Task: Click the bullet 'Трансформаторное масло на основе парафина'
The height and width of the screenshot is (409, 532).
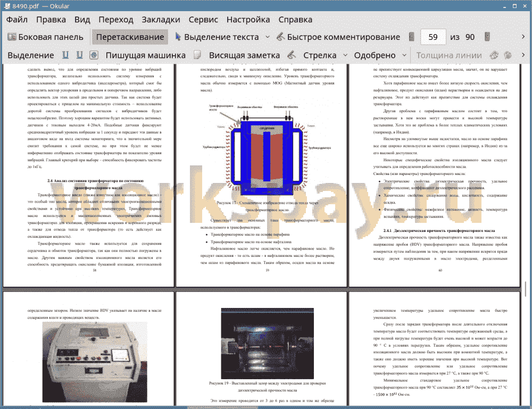Action: (250, 235)
